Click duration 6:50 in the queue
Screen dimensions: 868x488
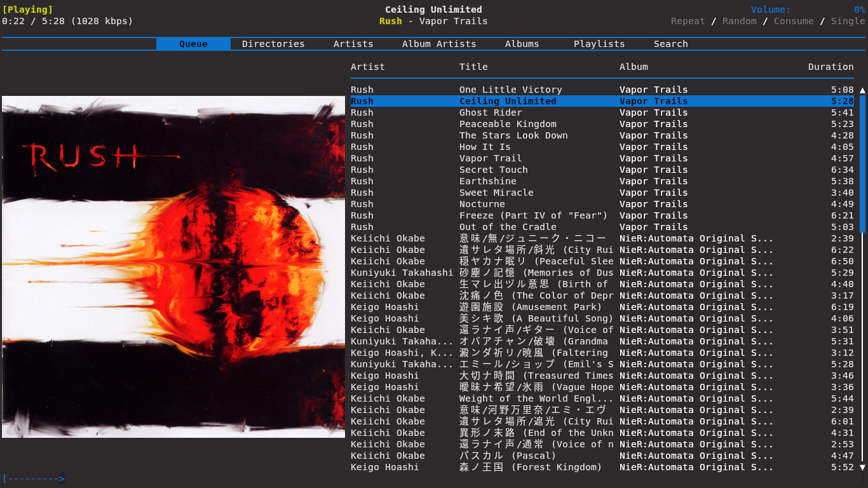843,261
